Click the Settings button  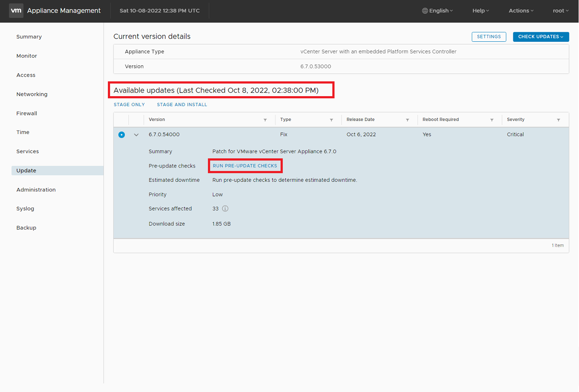(x=489, y=37)
